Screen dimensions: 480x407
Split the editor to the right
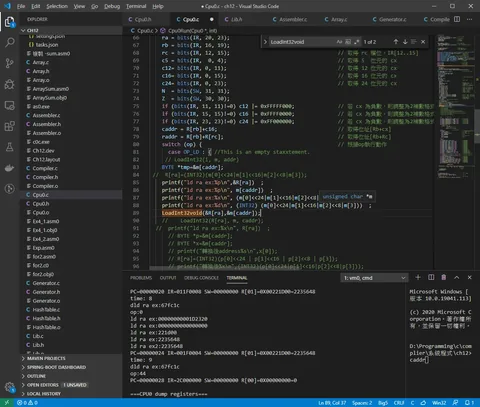point(457,19)
